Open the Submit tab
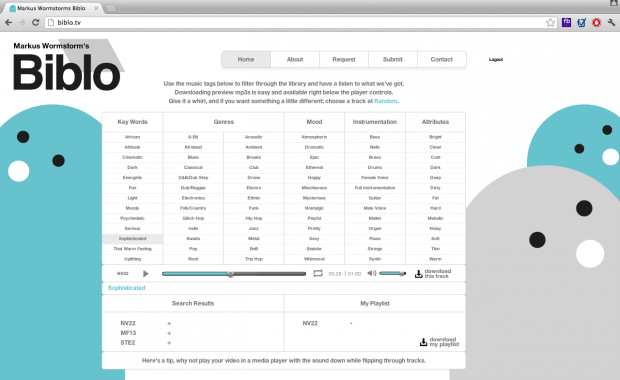620x380 pixels. tap(393, 59)
